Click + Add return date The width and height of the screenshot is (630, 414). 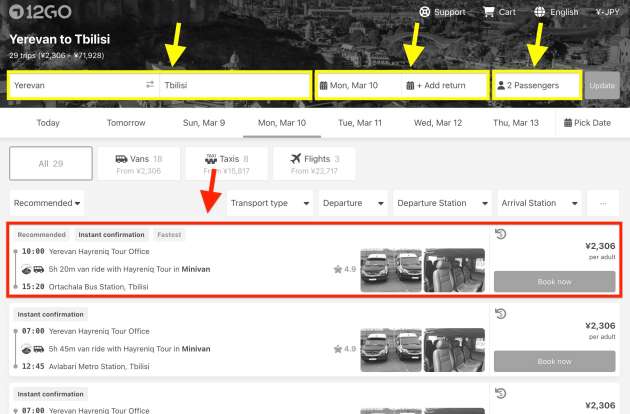pos(444,85)
